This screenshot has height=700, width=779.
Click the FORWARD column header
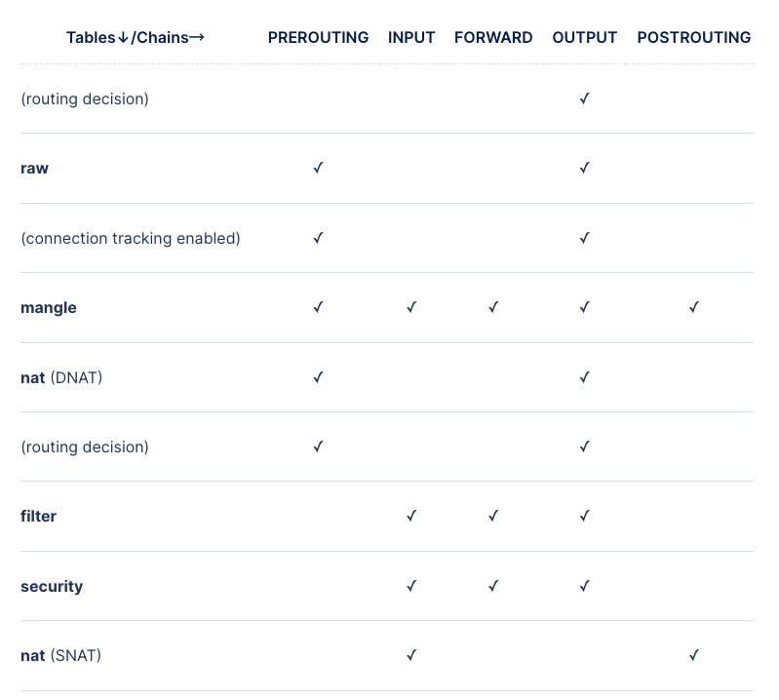(493, 38)
